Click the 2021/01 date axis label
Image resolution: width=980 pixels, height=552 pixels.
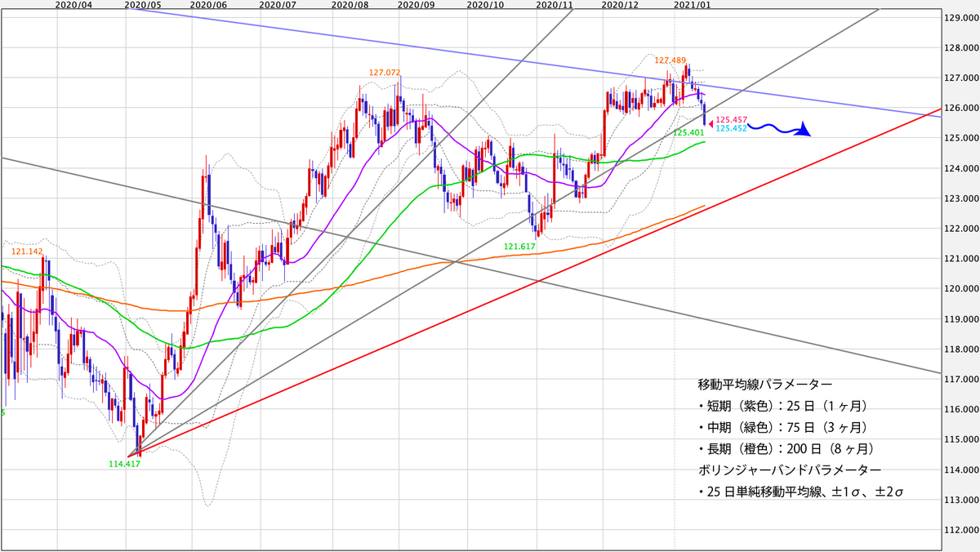click(692, 5)
